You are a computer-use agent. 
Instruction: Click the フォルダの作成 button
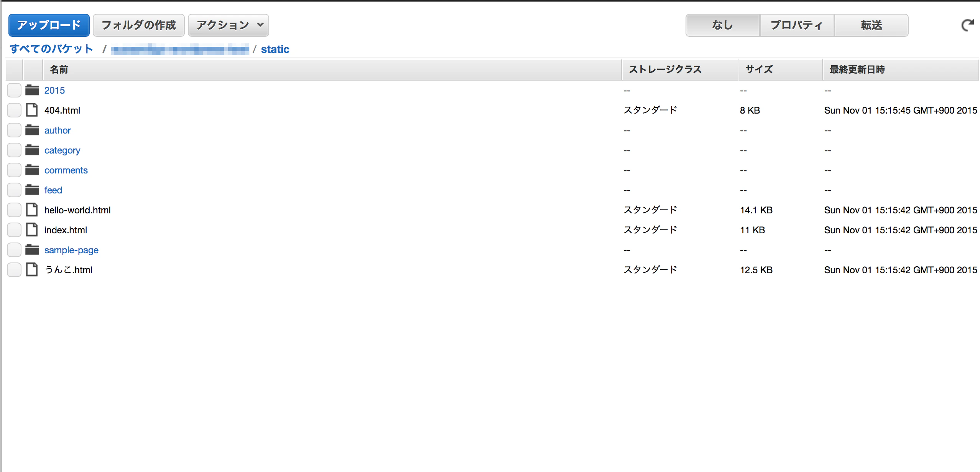139,25
